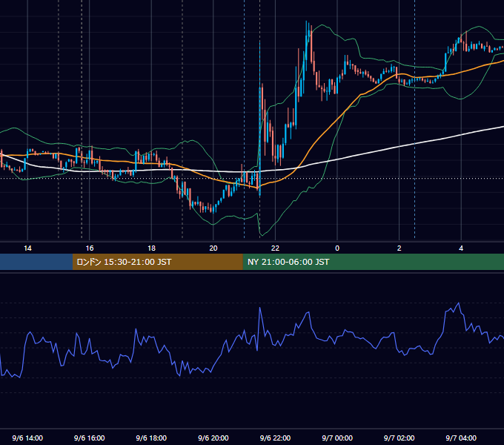Click the 0 hour axis label
Screen dimensions: 504x445
[x=337, y=248]
